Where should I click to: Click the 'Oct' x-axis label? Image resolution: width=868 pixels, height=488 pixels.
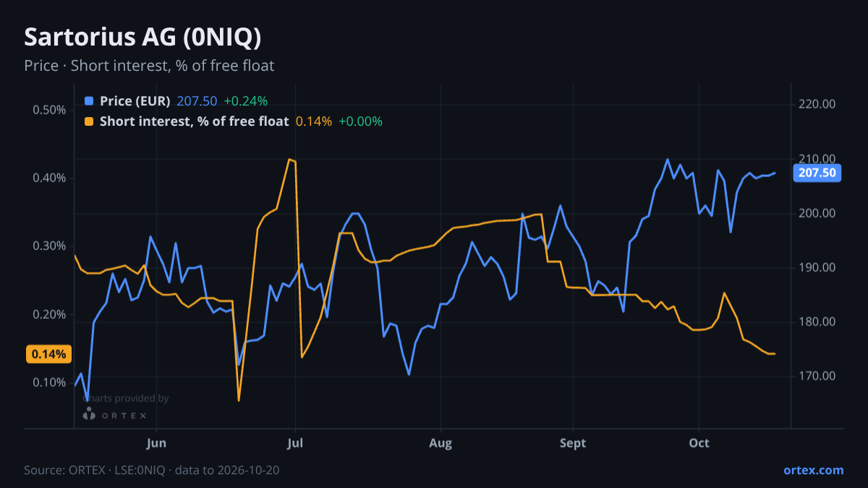699,443
